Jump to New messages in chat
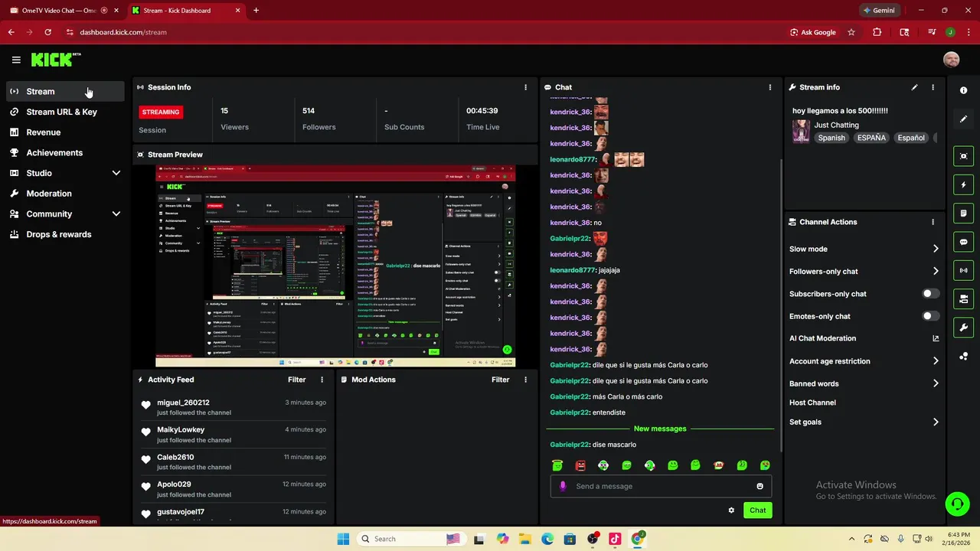Image resolution: width=980 pixels, height=551 pixels. click(660, 429)
